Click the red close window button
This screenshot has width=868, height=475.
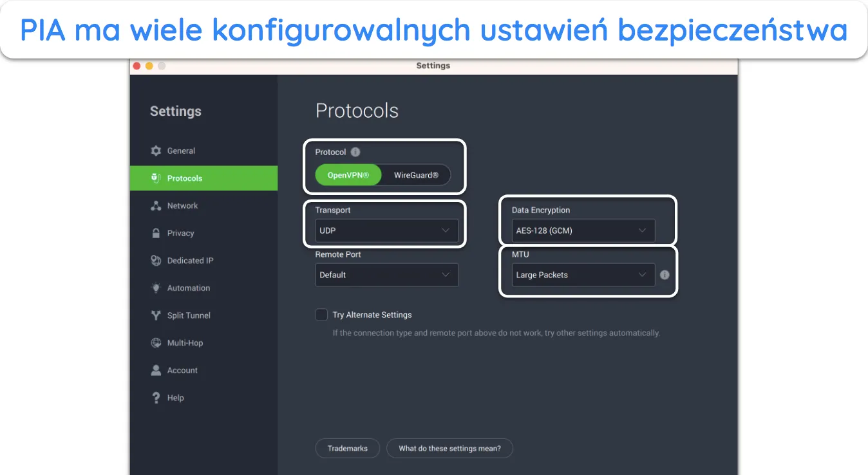click(137, 66)
